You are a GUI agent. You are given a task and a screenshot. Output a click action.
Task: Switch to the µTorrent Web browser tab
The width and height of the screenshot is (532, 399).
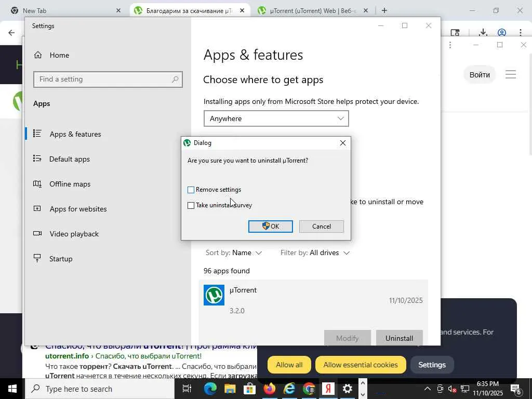[312, 10]
